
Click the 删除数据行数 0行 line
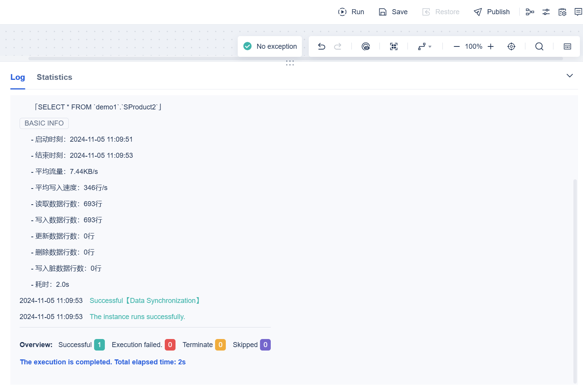pos(63,252)
